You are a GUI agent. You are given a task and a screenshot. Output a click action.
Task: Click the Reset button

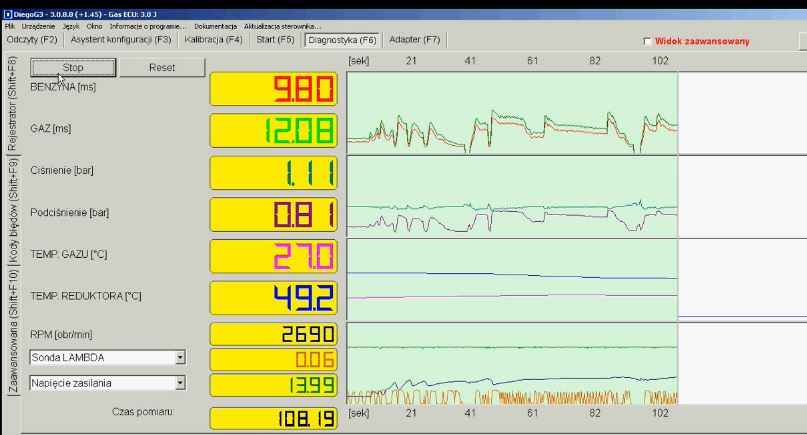(162, 67)
